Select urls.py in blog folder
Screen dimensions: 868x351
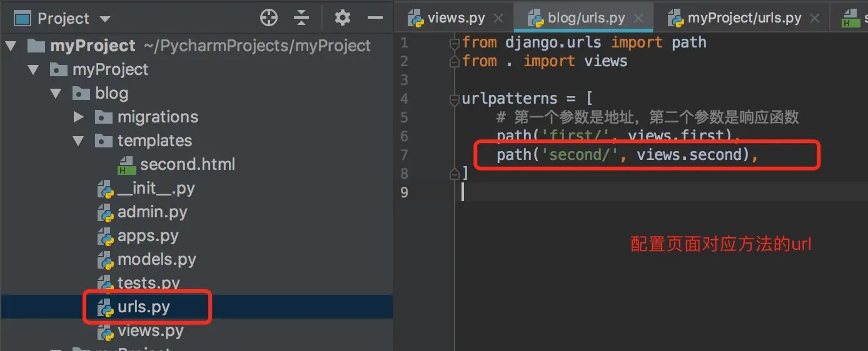point(143,307)
